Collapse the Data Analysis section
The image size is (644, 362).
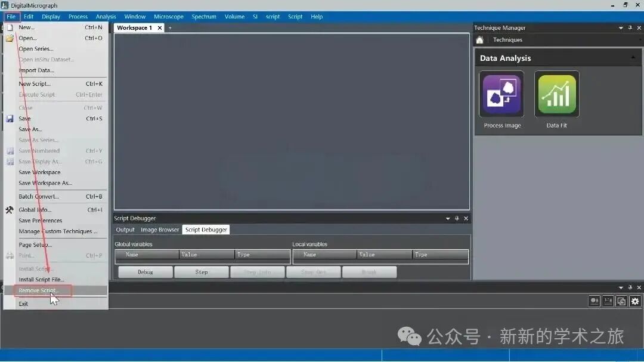tap(633, 58)
